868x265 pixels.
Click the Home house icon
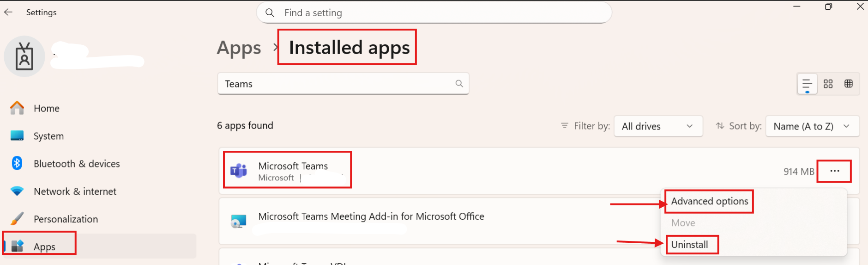[x=17, y=108]
